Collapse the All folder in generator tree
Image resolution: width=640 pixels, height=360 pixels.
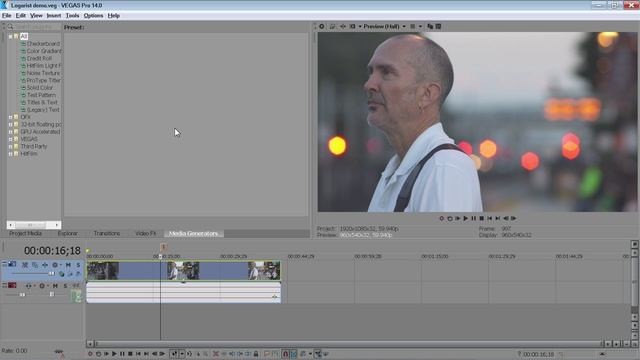pos(11,36)
